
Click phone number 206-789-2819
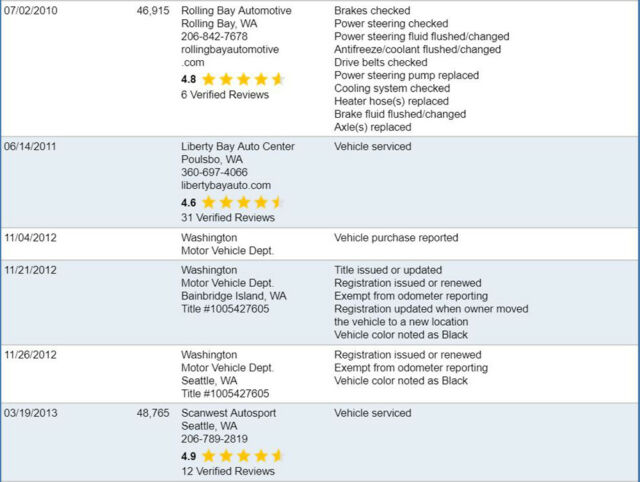click(x=214, y=439)
